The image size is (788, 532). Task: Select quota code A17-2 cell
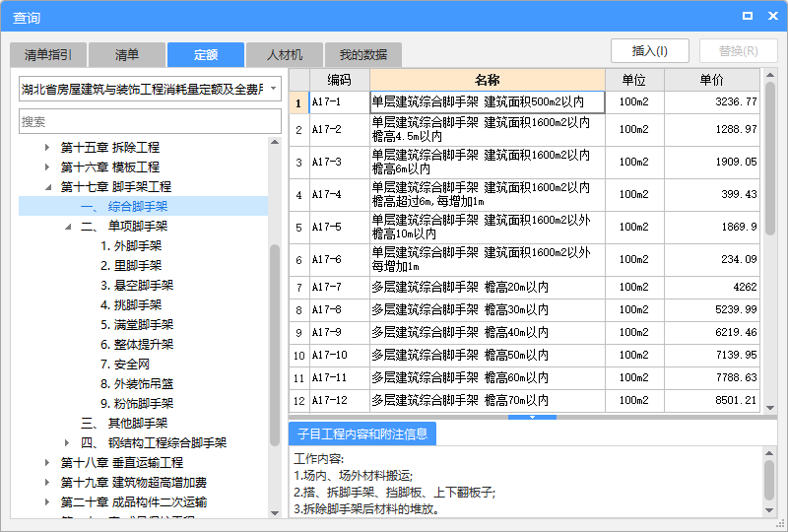click(x=339, y=130)
